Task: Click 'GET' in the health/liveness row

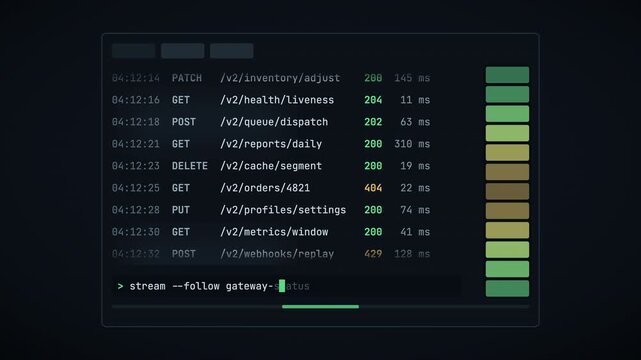Action: pyautogui.click(x=181, y=100)
